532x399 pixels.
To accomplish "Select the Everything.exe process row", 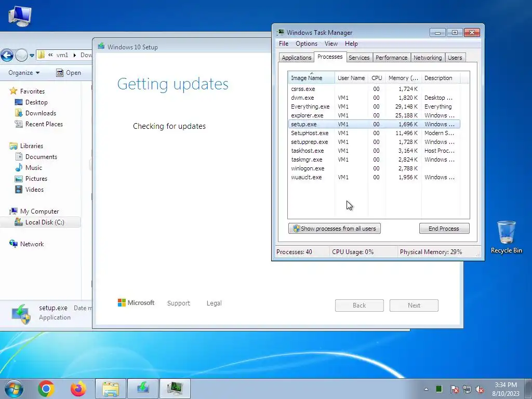I will [x=374, y=106].
